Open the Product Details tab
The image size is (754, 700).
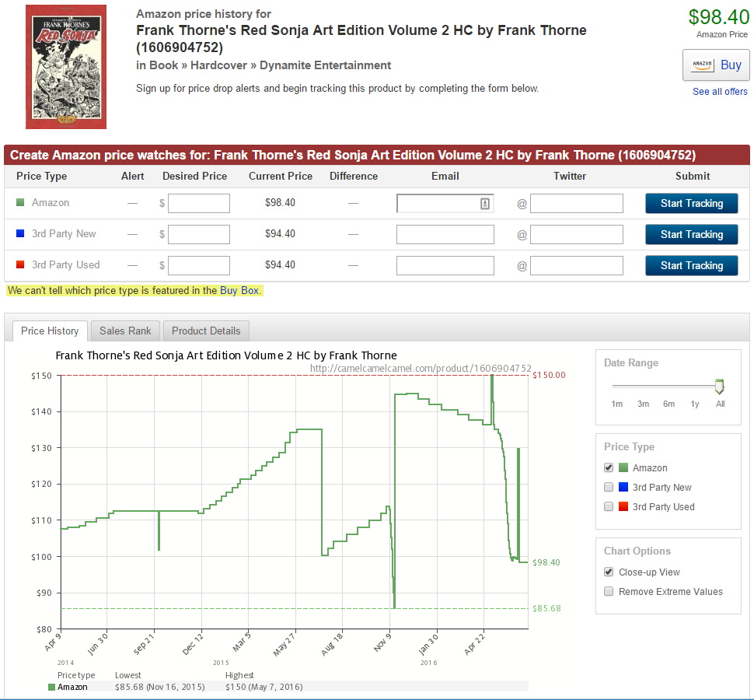point(206,331)
